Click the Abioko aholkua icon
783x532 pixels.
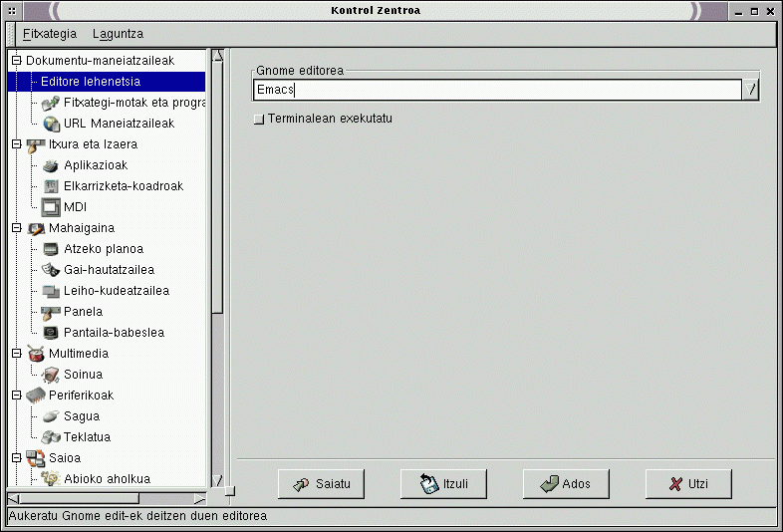click(x=51, y=478)
